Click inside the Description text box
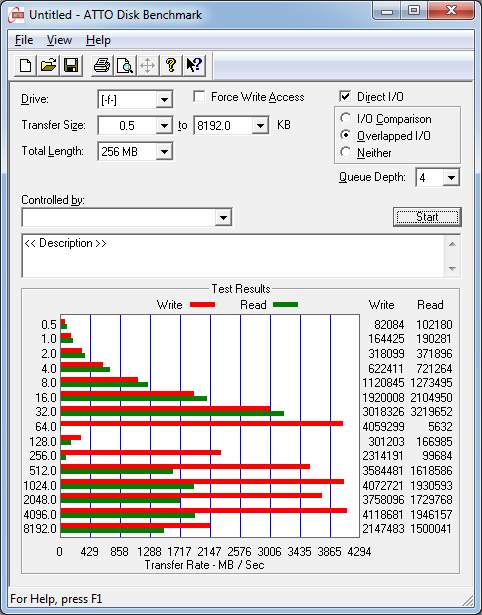482x615 pixels. tap(233, 256)
